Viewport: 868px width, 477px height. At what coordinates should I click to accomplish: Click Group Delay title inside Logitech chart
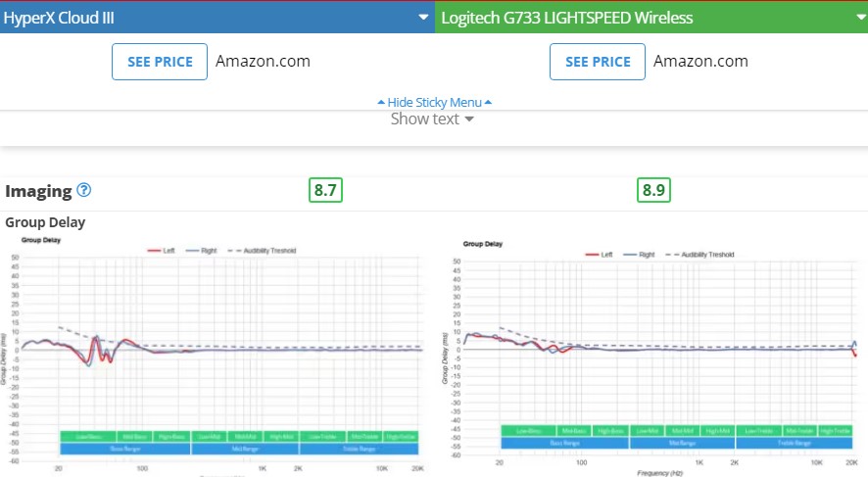point(483,244)
